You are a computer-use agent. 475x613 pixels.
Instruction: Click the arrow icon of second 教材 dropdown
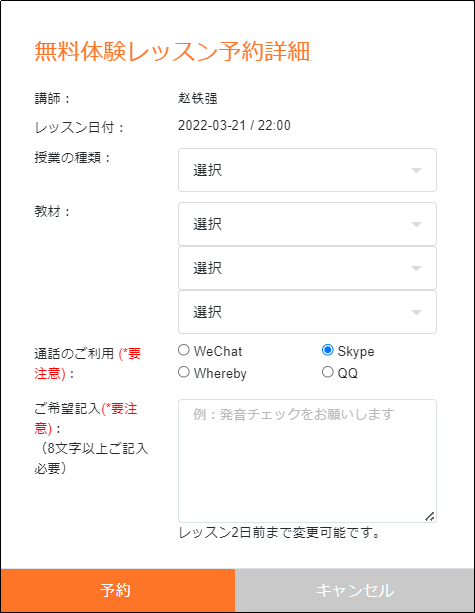[416, 269]
